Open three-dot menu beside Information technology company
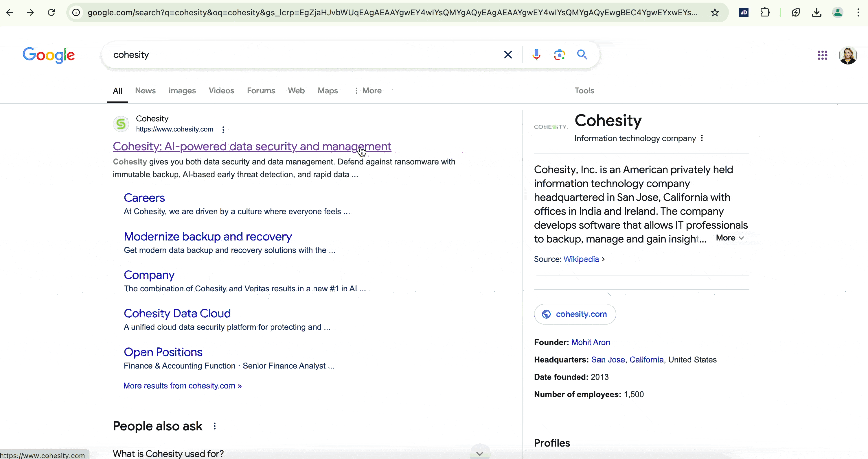This screenshot has height=459, width=868. click(702, 138)
